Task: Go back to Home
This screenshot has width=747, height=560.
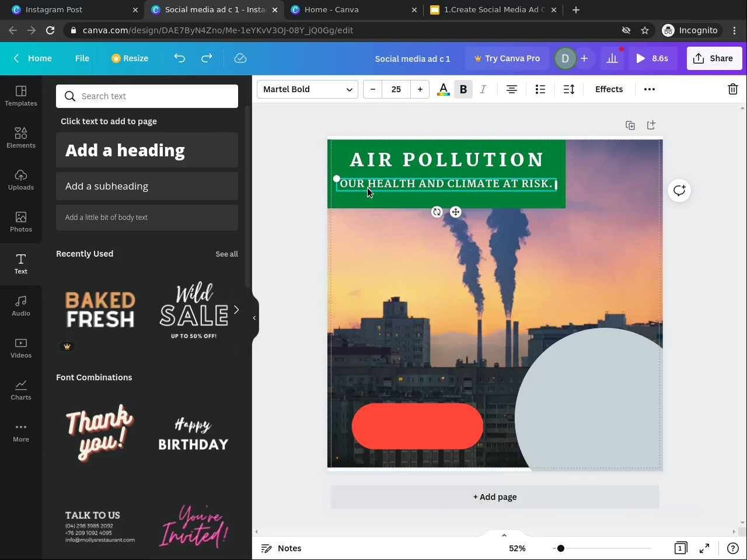Action: 33,58
